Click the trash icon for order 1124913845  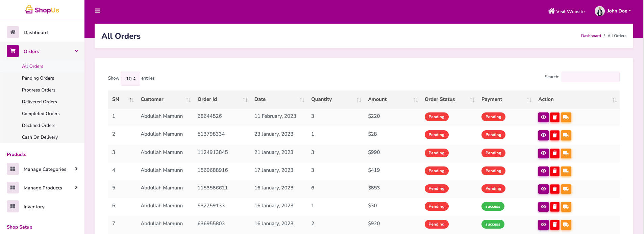click(554, 153)
